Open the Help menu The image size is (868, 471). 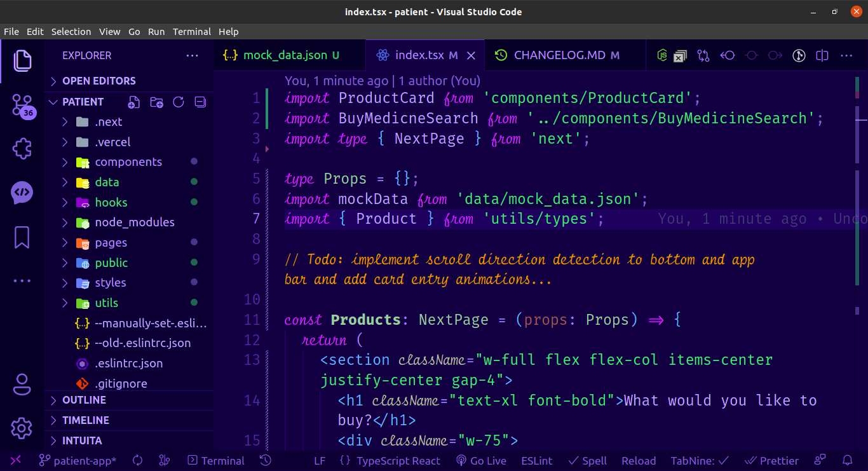pos(229,31)
